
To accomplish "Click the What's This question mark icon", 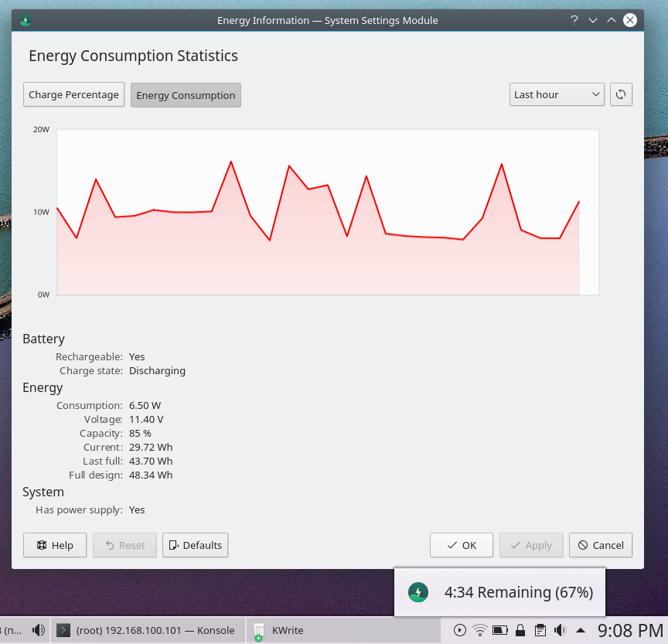I will [574, 20].
